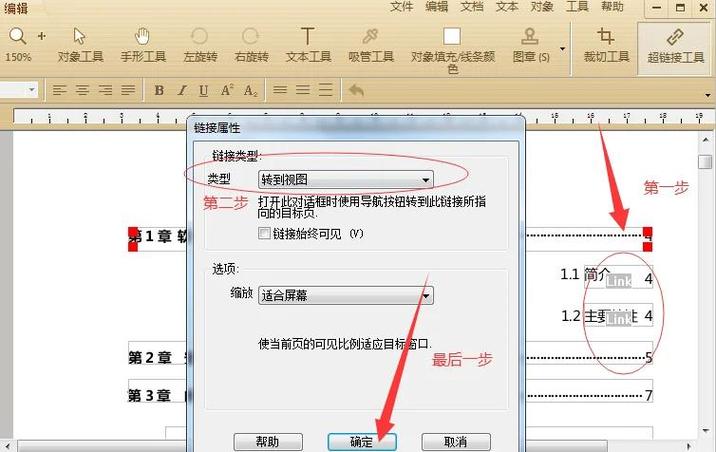This screenshot has height=452, width=716.
Task: Rotate left with 左旋转
Action: [x=200, y=45]
